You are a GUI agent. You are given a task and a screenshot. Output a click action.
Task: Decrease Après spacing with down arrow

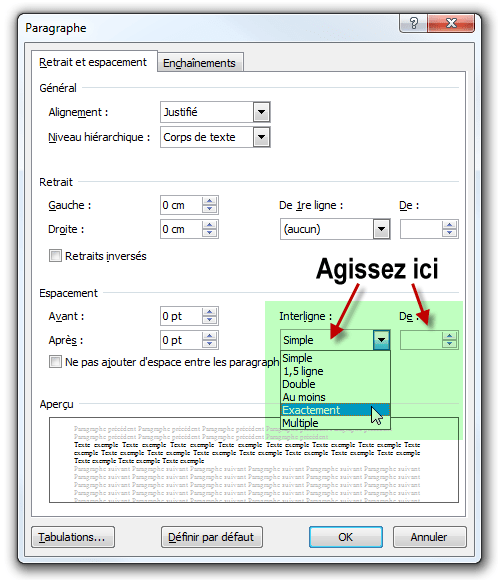(209, 344)
